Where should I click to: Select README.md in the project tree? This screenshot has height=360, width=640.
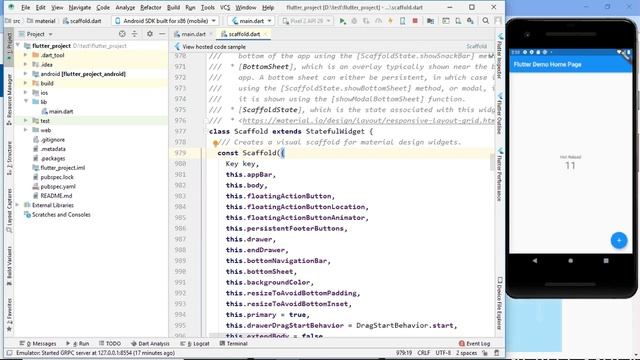pyautogui.click(x=56, y=196)
